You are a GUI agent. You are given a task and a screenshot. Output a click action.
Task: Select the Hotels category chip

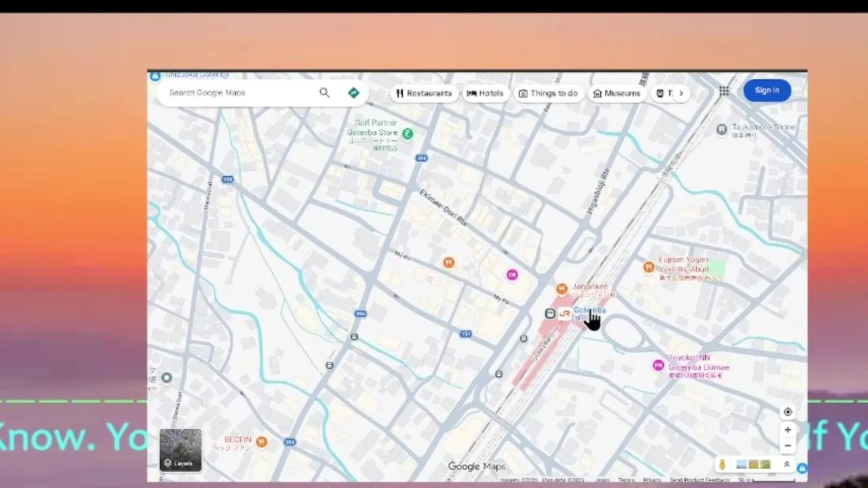click(x=486, y=94)
